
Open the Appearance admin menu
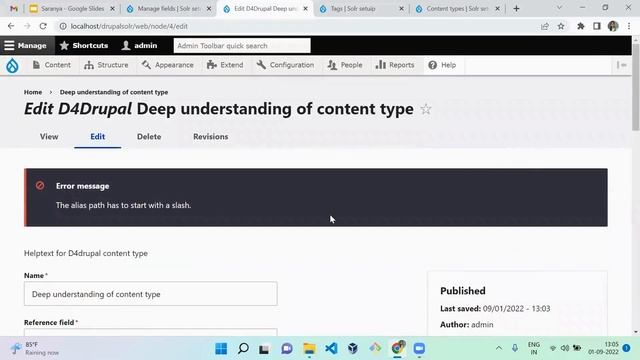pos(168,65)
